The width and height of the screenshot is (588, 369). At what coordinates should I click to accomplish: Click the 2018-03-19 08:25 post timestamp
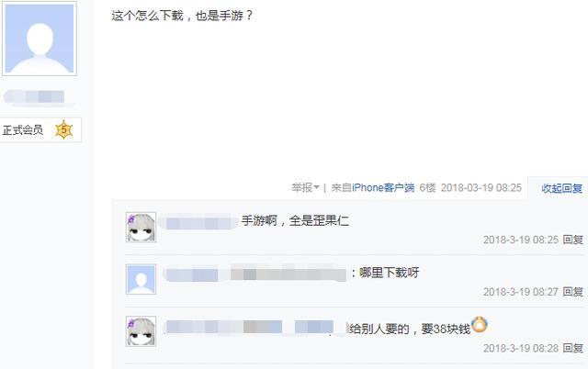(481, 187)
